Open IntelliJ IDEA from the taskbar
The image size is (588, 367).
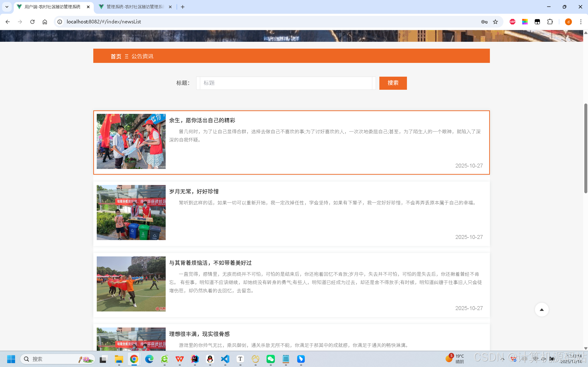tap(195, 359)
